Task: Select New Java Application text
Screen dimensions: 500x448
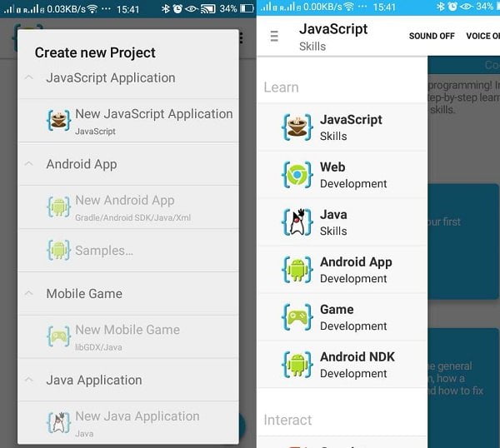Action: coord(137,416)
